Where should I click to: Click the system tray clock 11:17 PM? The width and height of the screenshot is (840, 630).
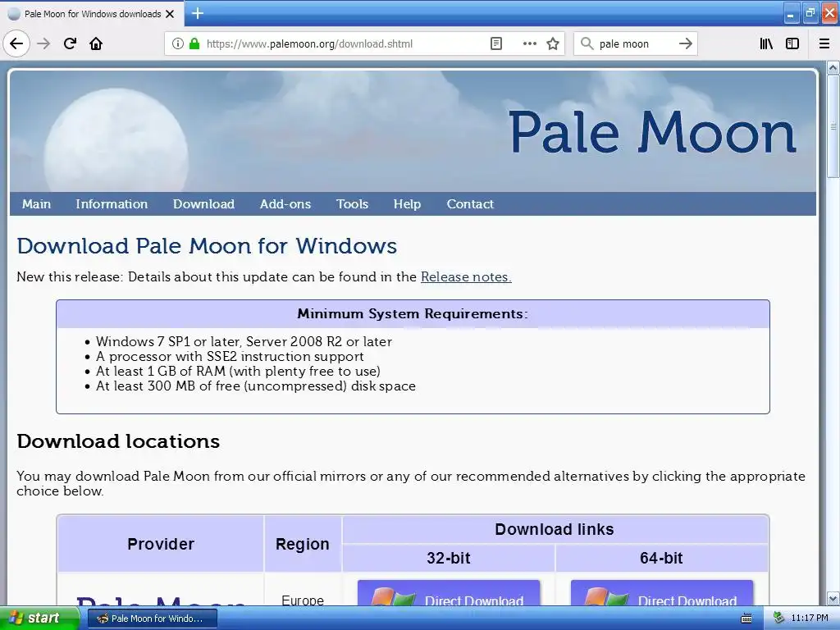click(x=810, y=619)
